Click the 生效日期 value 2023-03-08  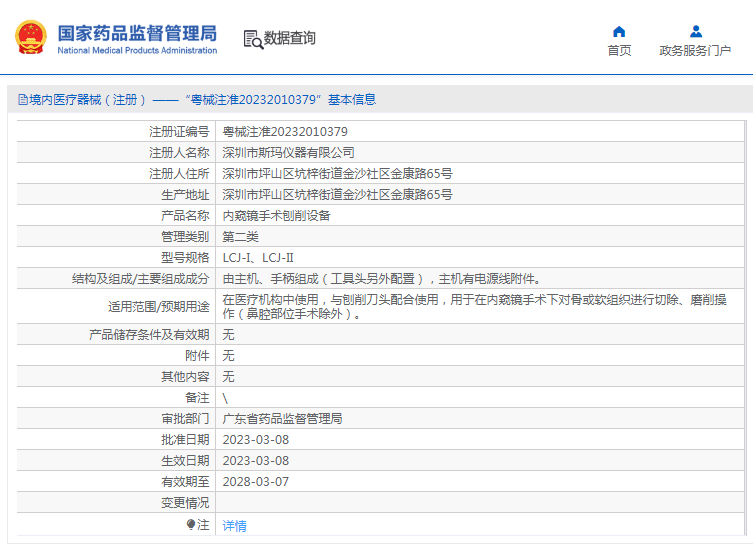[255, 461]
